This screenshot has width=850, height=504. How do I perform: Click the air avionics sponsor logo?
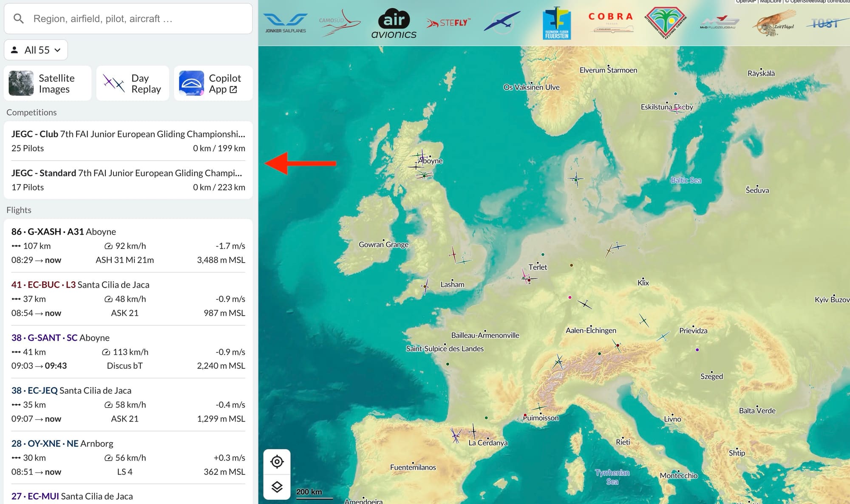pyautogui.click(x=394, y=23)
